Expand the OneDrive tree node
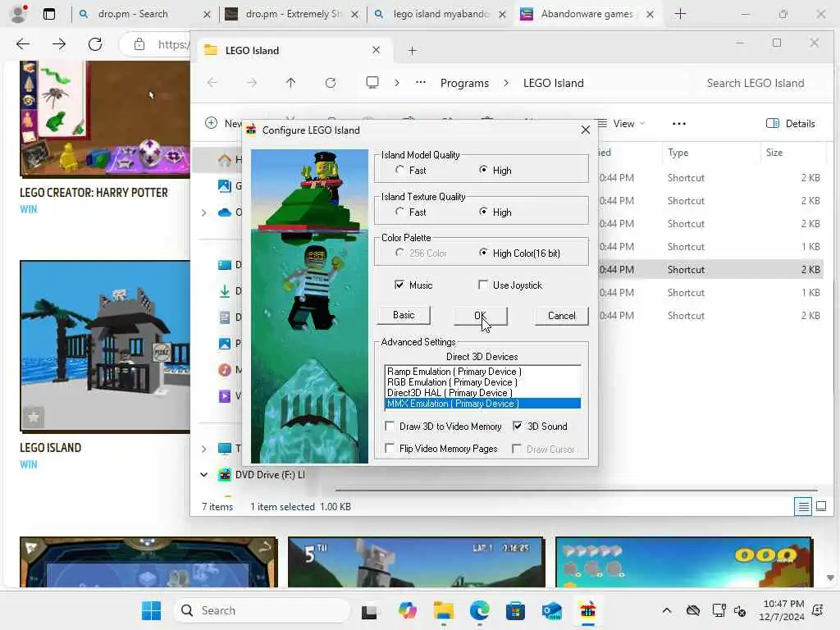Screen dimensions: 840x630 click(x=203, y=212)
